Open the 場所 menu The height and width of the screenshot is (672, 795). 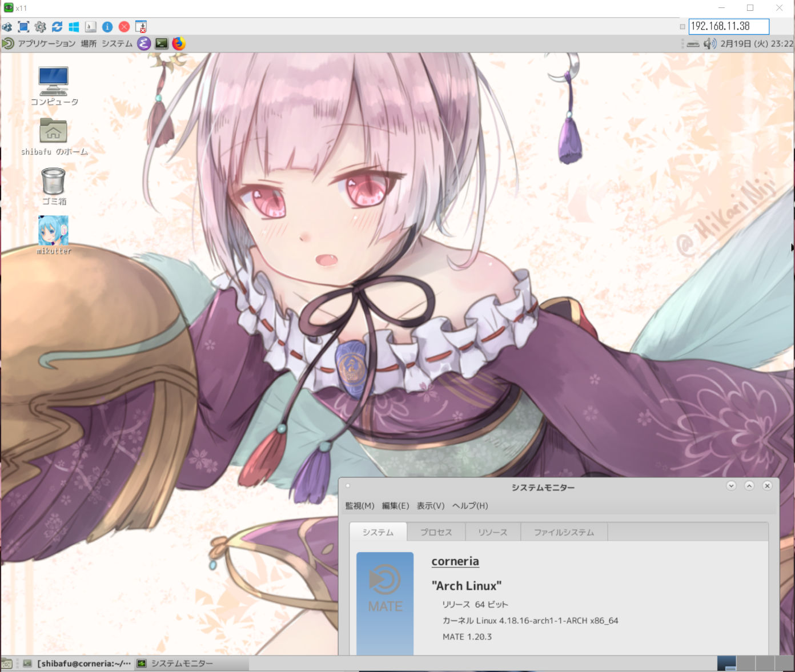(89, 44)
